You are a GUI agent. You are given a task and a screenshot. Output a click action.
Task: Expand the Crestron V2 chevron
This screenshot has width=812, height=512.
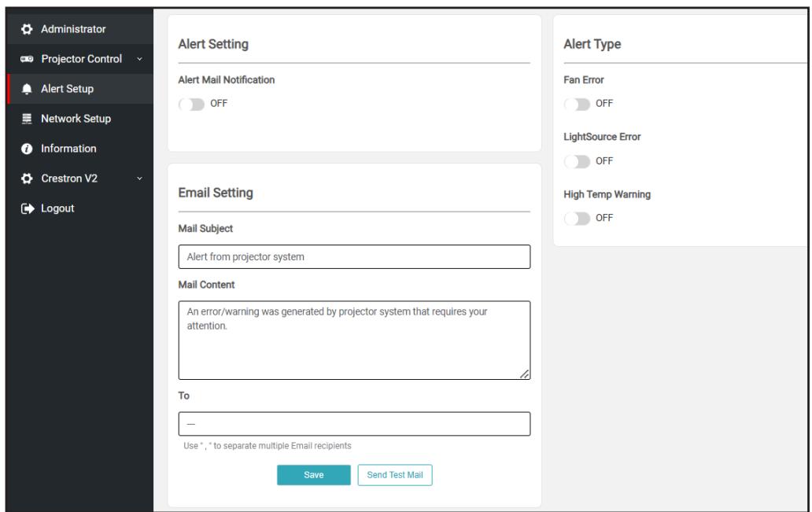tap(139, 179)
